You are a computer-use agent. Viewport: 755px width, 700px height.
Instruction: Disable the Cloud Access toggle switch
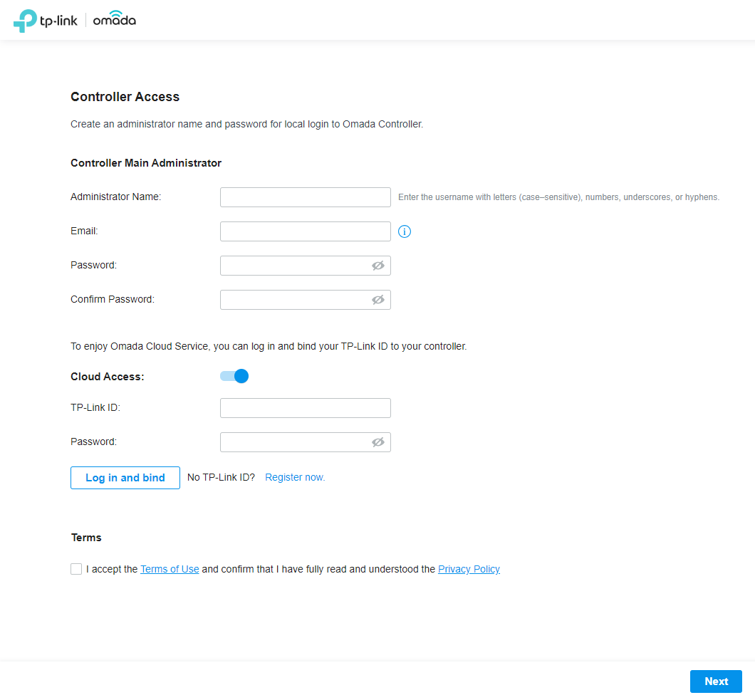(234, 376)
